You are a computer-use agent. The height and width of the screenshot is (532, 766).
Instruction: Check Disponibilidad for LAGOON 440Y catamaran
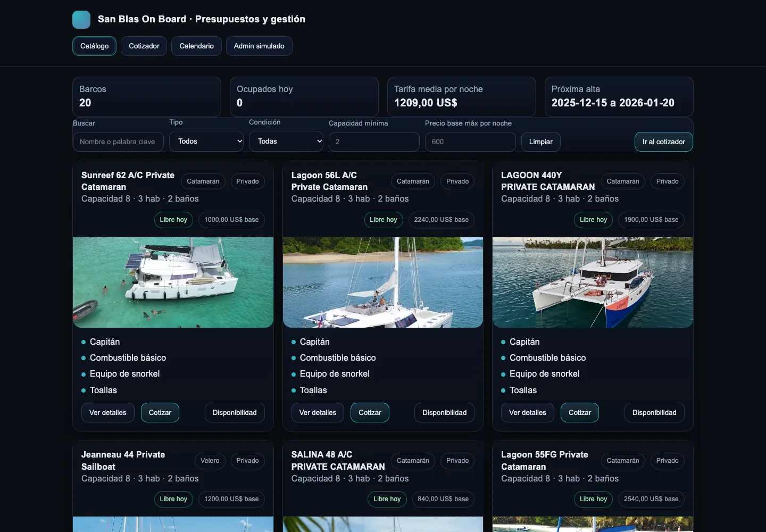click(x=654, y=412)
